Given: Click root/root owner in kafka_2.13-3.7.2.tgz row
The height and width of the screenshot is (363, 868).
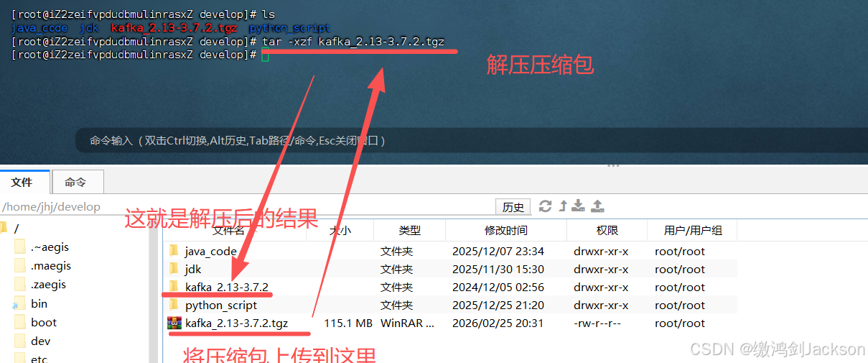Looking at the screenshot, I should pyautogui.click(x=680, y=323).
